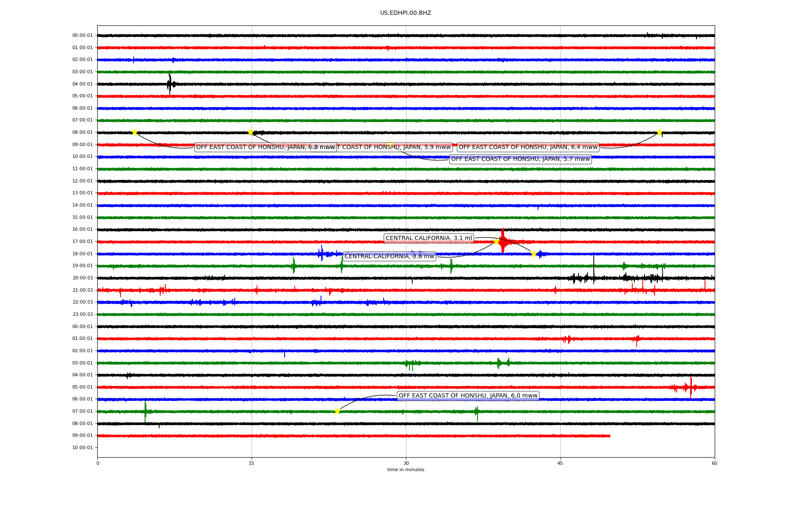Select the Honshu Japan 6.0 mww annotation

(x=468, y=396)
